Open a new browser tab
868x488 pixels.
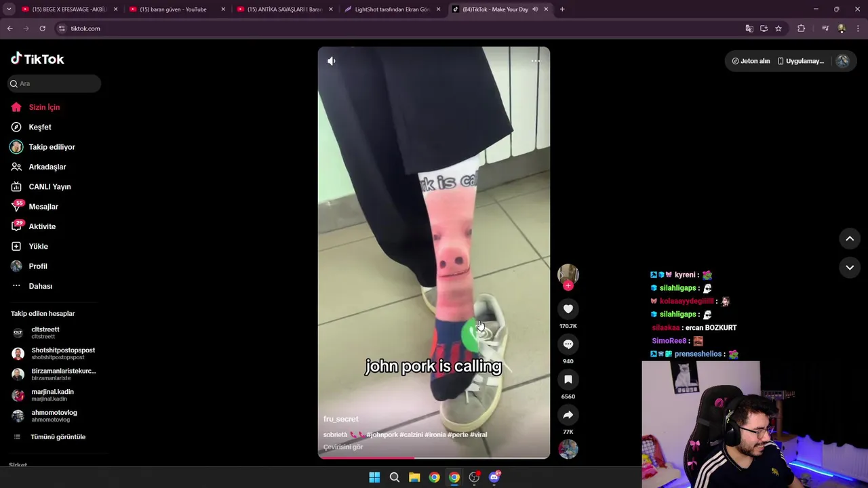coord(562,9)
